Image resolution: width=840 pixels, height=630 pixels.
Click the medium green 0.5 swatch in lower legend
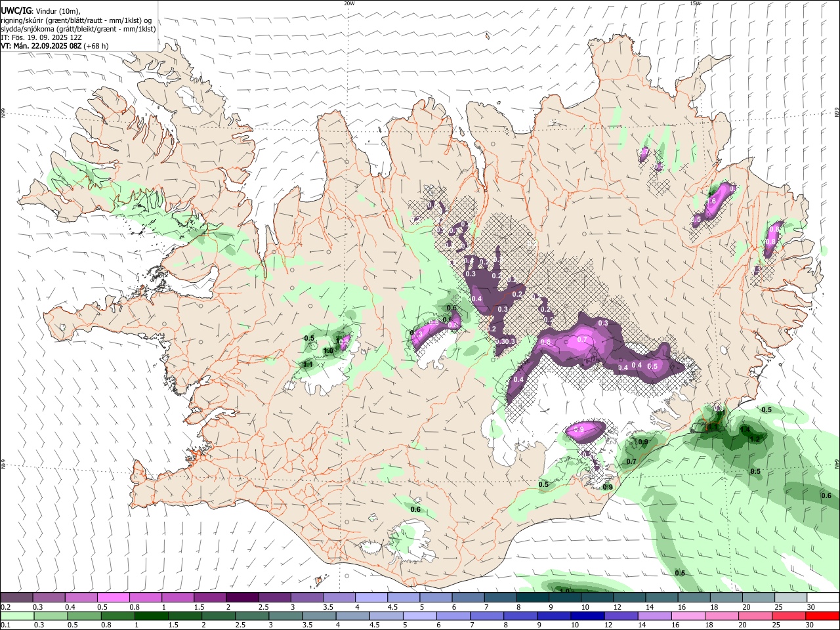(x=84, y=616)
